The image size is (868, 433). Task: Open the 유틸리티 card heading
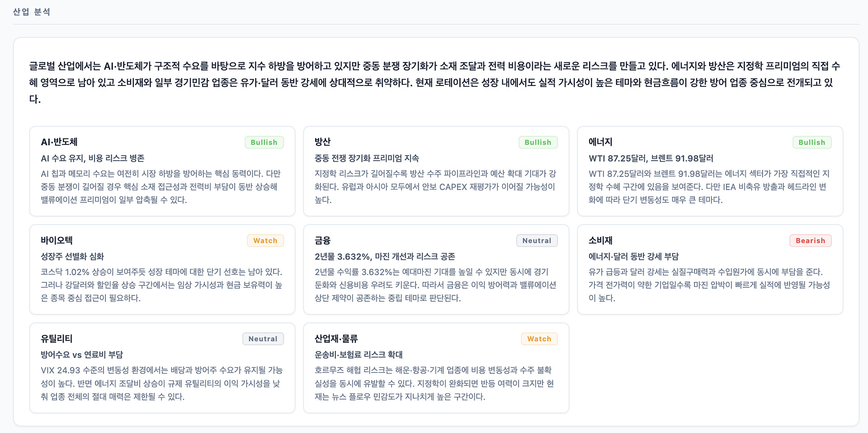point(57,338)
